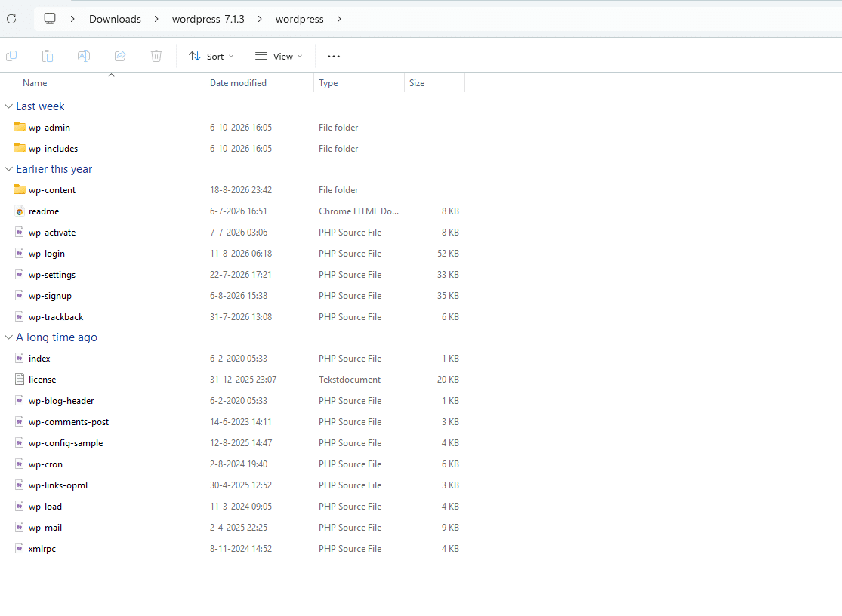Select the index PHP file icon

(x=20, y=359)
